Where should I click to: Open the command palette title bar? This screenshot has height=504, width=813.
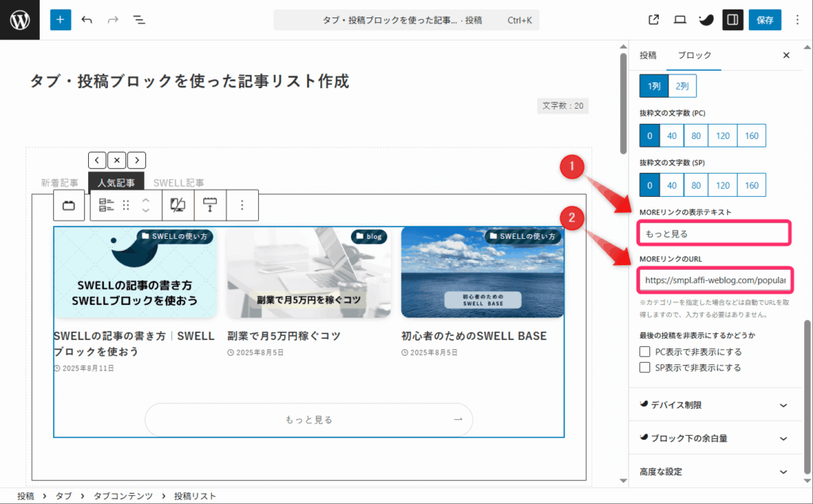pyautogui.click(x=406, y=20)
